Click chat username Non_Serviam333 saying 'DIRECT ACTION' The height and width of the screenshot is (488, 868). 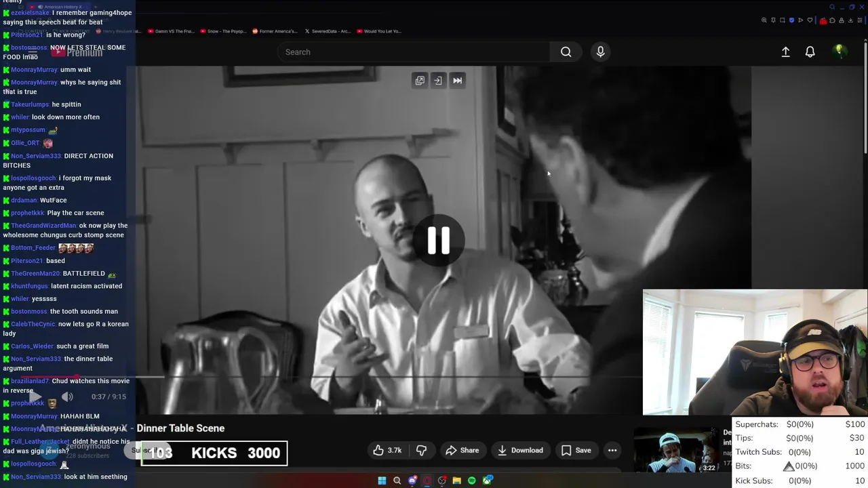point(36,156)
